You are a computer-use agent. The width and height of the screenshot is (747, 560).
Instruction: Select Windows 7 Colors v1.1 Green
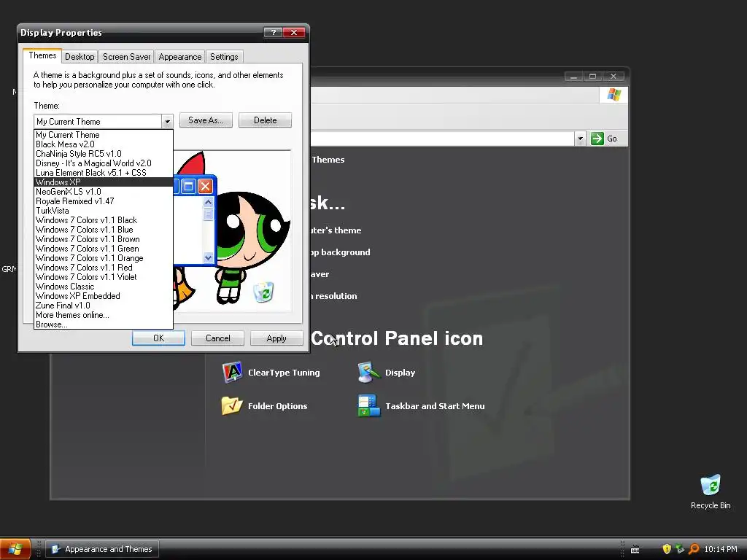point(104,249)
